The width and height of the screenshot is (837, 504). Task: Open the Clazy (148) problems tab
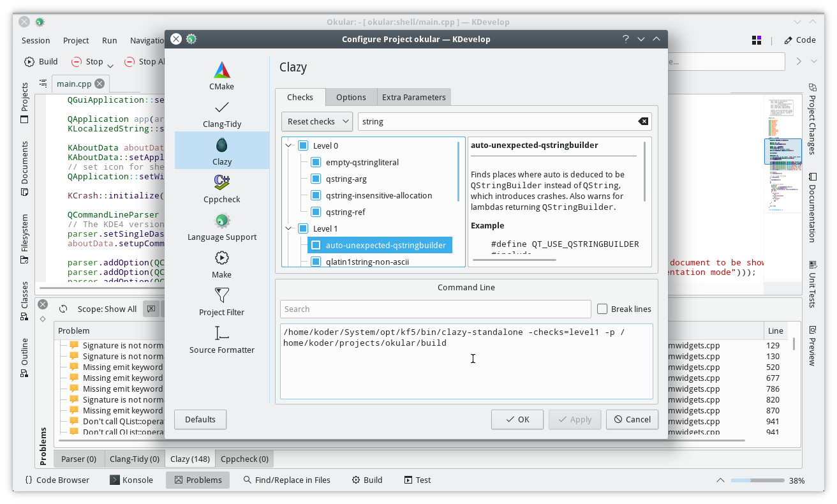(189, 458)
